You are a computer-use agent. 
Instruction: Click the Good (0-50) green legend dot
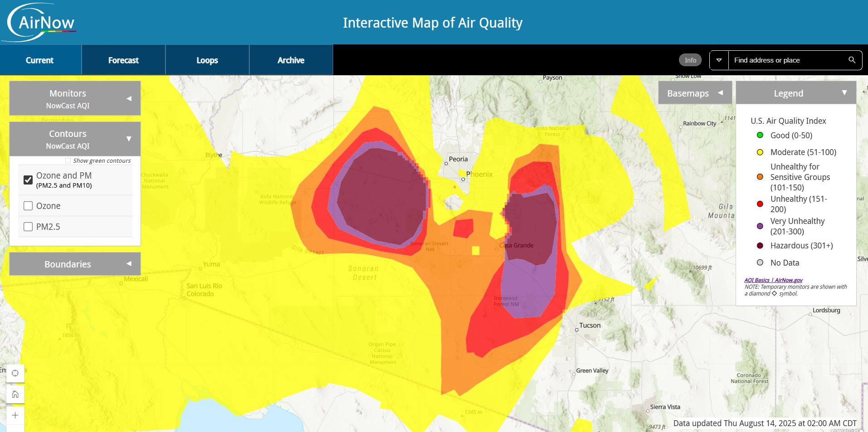pyautogui.click(x=760, y=135)
